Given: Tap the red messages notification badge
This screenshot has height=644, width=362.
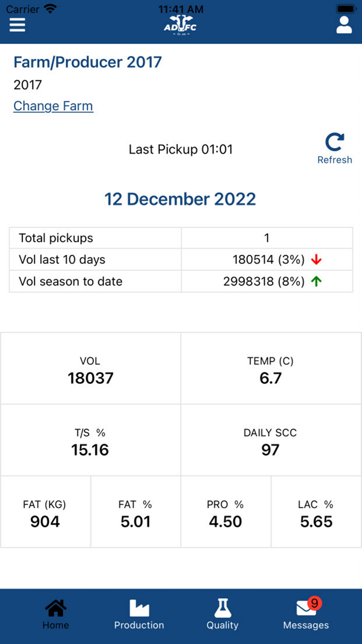Looking at the screenshot, I should click(x=314, y=603).
